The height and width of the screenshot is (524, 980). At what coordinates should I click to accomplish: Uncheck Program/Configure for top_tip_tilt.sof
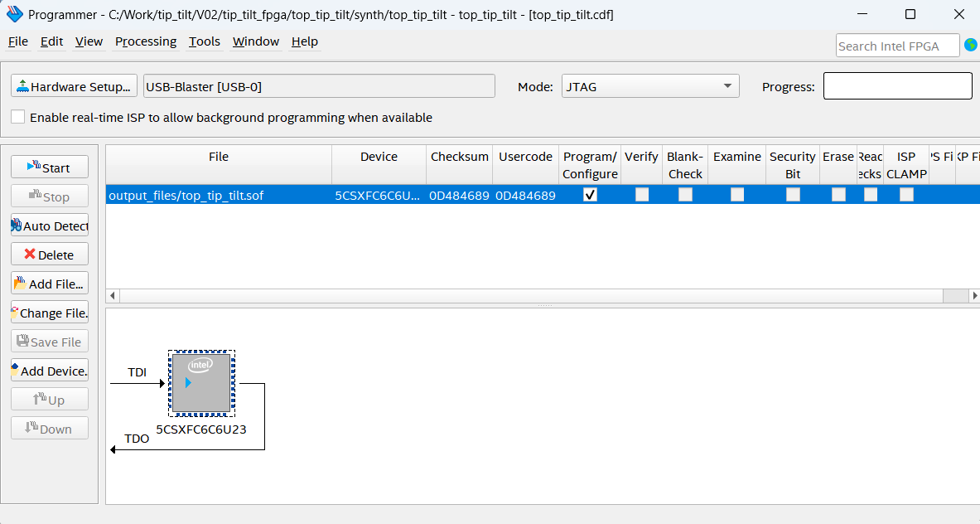pos(590,195)
